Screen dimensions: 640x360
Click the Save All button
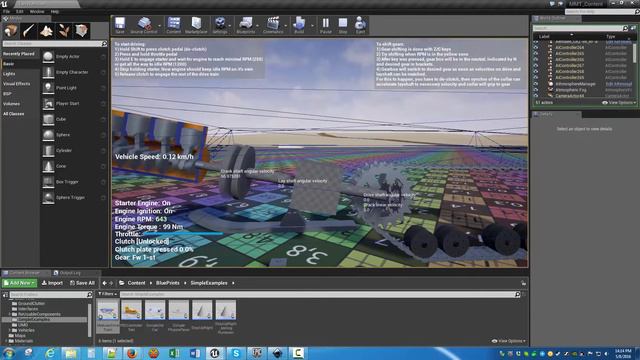coord(82,283)
